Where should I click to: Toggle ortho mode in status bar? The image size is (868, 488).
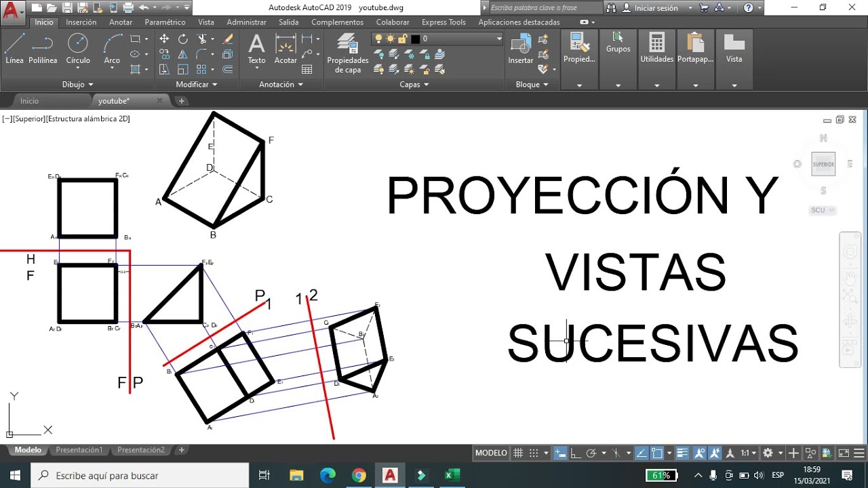click(x=575, y=453)
